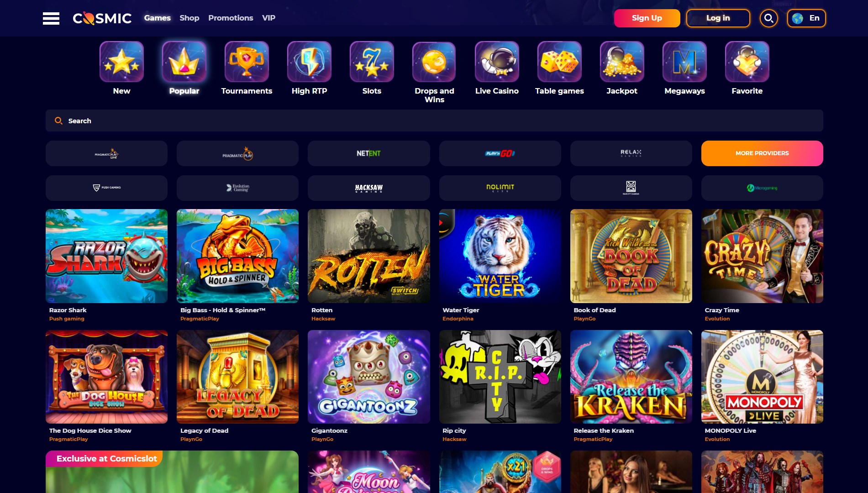Open the Razor Shark game thumbnail
The width and height of the screenshot is (868, 493).
(x=106, y=256)
